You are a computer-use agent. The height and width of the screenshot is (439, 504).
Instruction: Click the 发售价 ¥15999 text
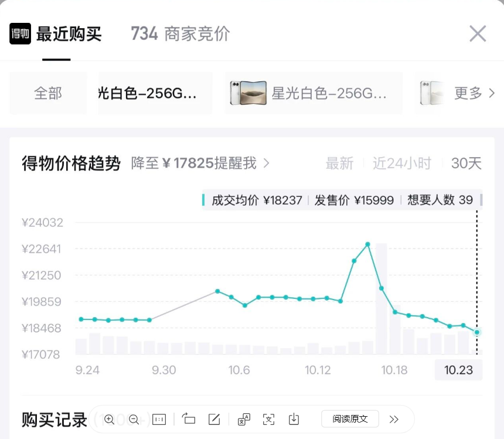(354, 200)
